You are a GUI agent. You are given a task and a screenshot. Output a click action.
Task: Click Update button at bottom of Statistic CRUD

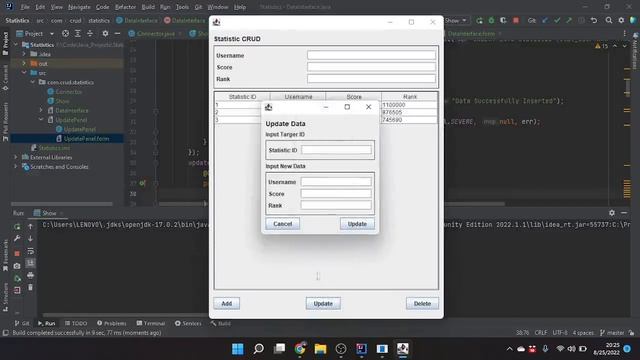click(x=323, y=303)
